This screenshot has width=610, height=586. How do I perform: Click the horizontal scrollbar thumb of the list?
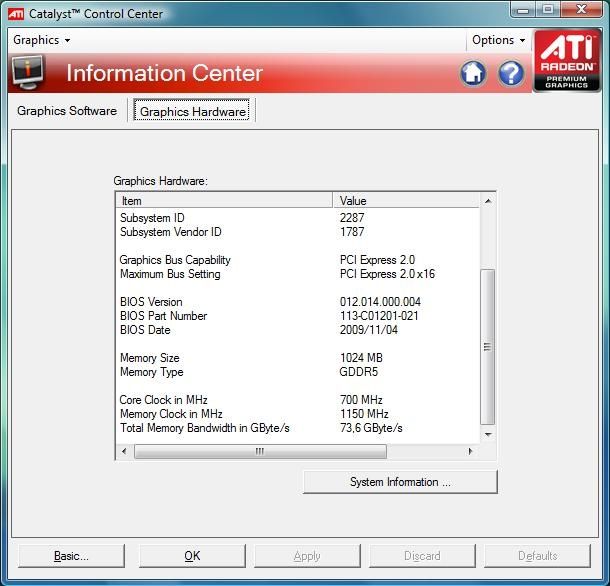[x=260, y=452]
